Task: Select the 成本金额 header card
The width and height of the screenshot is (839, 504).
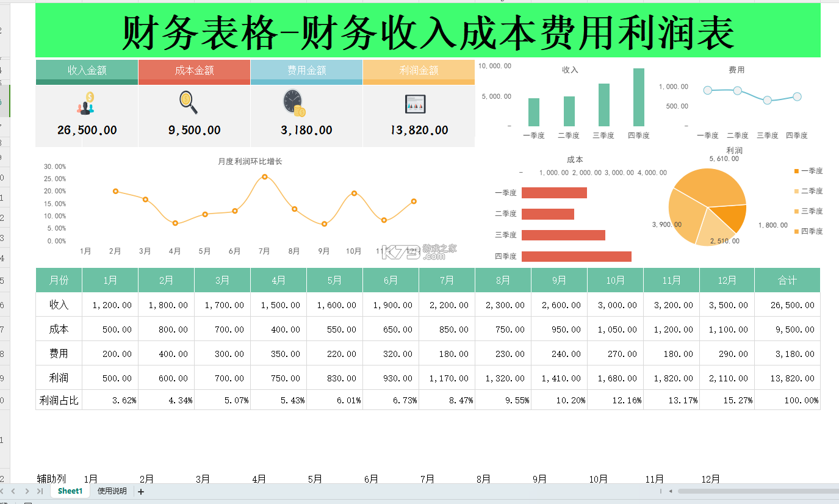Action: (194, 71)
